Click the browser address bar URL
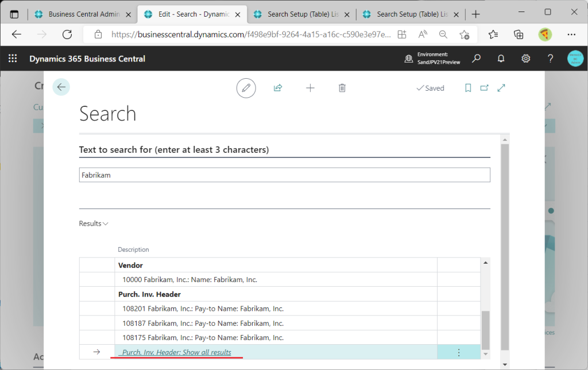Screen dimensions: 588x370 coord(251,34)
